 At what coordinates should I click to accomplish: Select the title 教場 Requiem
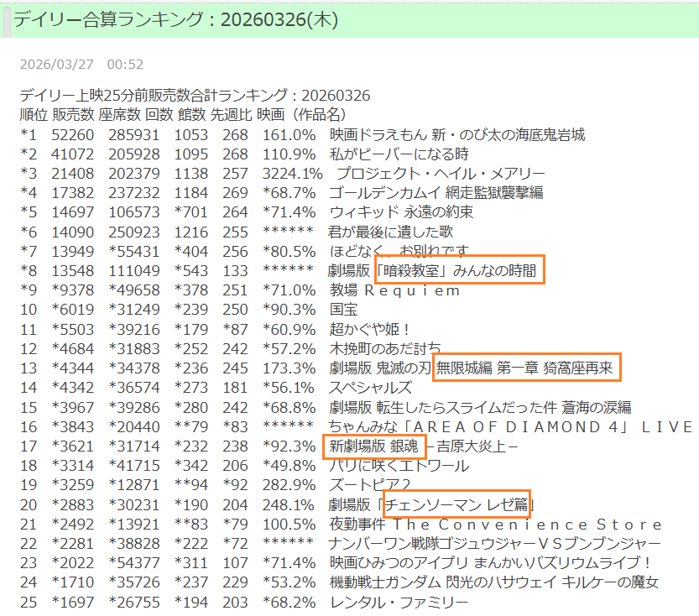coord(395,290)
